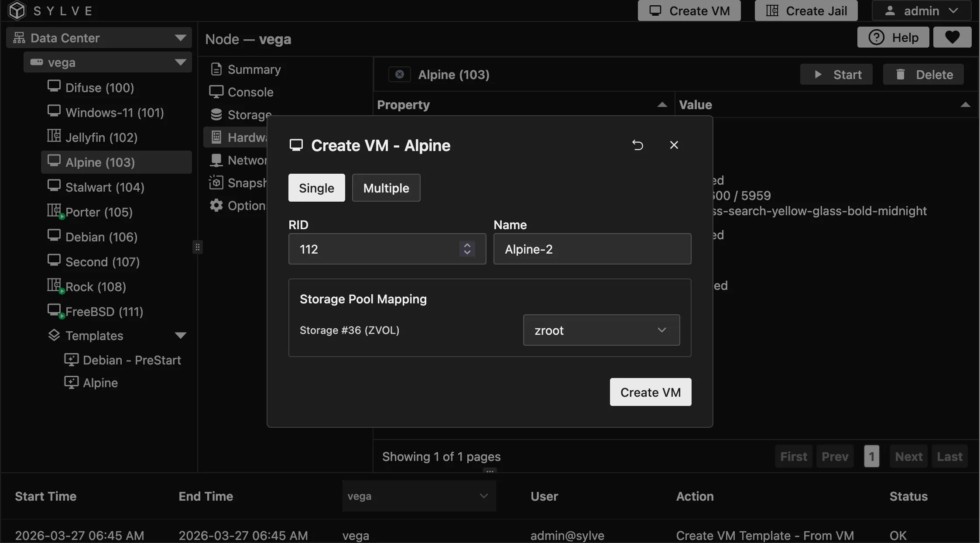Click the Create VM dialog button

coord(650,392)
